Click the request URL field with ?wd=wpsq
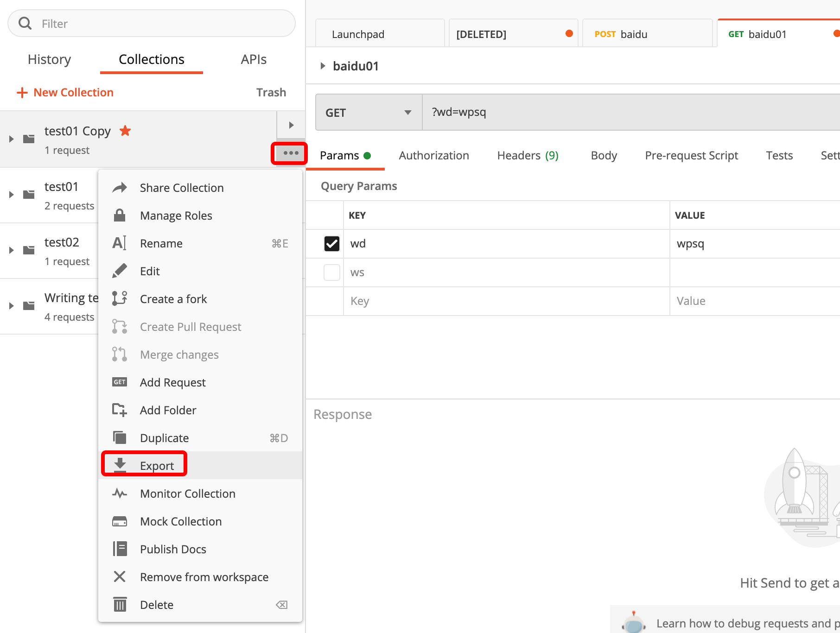The width and height of the screenshot is (840, 633). point(631,113)
